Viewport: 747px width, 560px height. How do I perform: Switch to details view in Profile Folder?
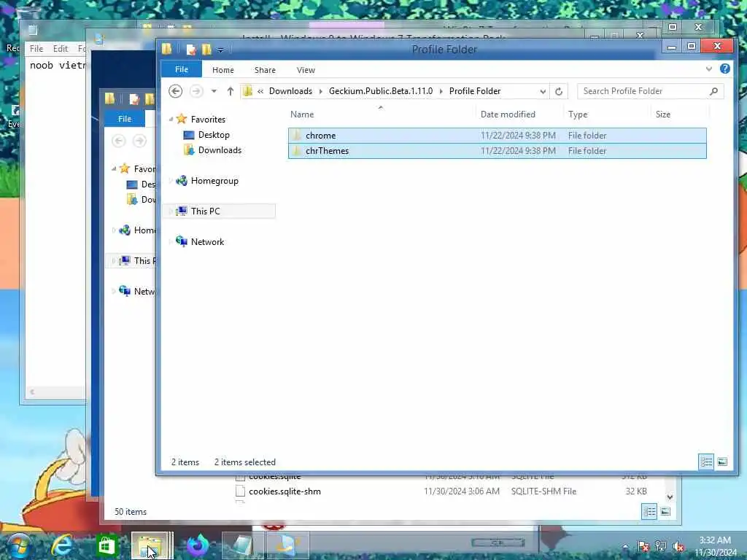(x=706, y=462)
